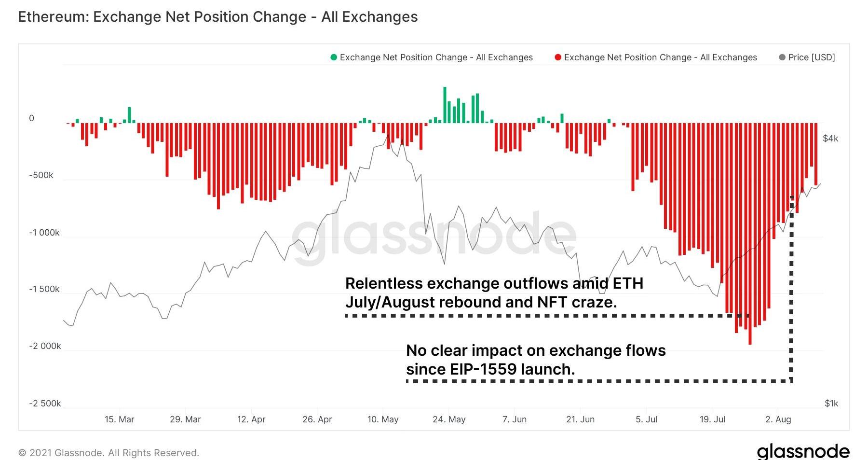
Task: Click the EIP-1559 launch annotation text
Action: [x=535, y=360]
